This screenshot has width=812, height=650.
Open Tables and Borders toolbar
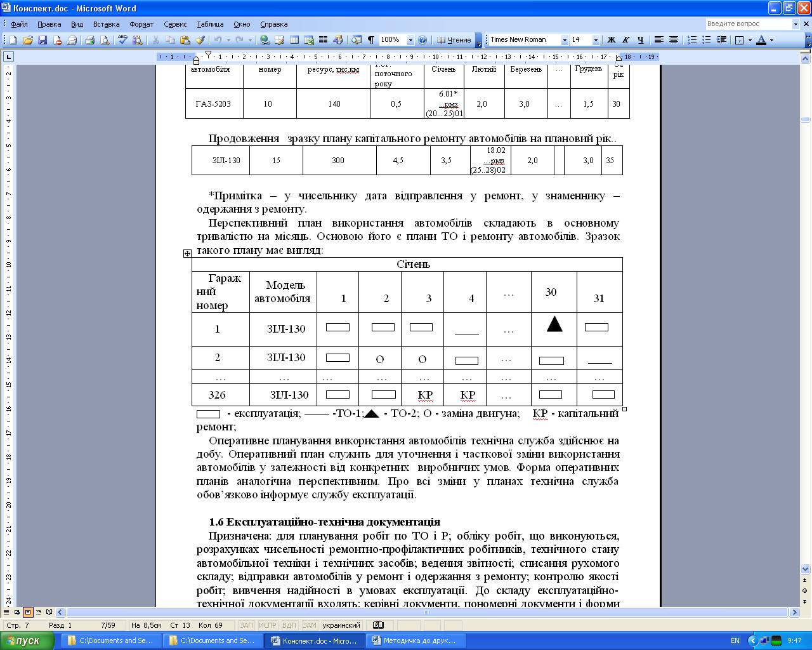[x=279, y=40]
